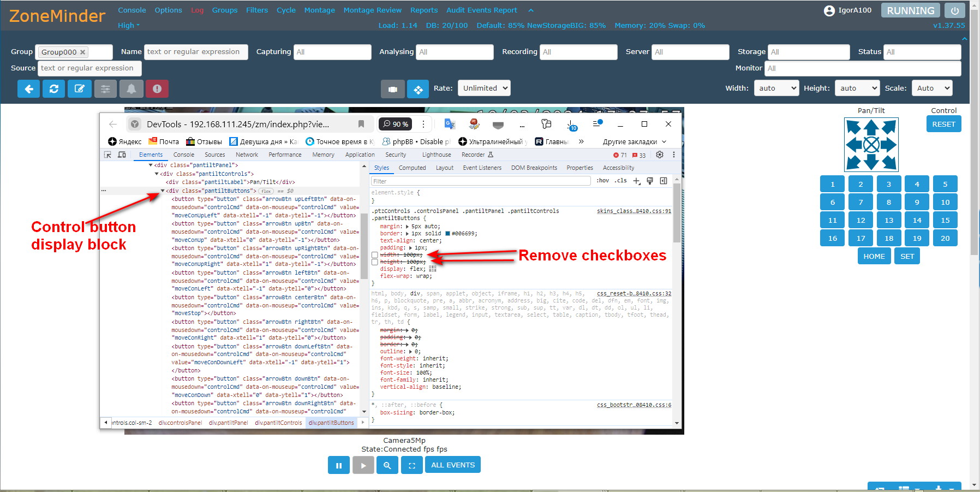Switch to the Event Listeners tab
Screen dimensions: 980x492
tap(482, 168)
